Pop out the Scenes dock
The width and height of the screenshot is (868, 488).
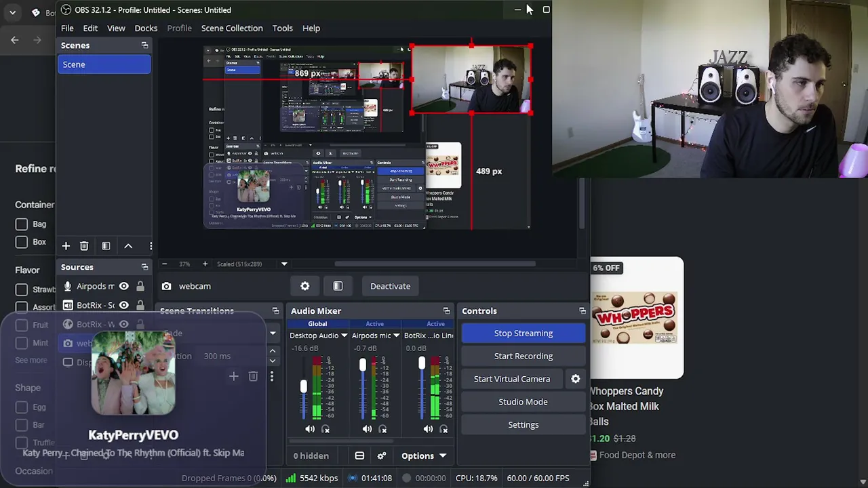coord(144,45)
